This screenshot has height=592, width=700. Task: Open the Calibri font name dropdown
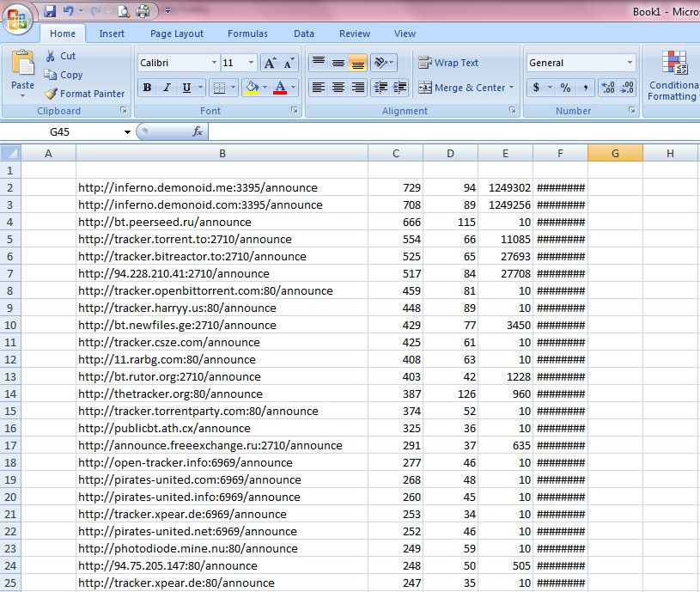click(x=214, y=63)
